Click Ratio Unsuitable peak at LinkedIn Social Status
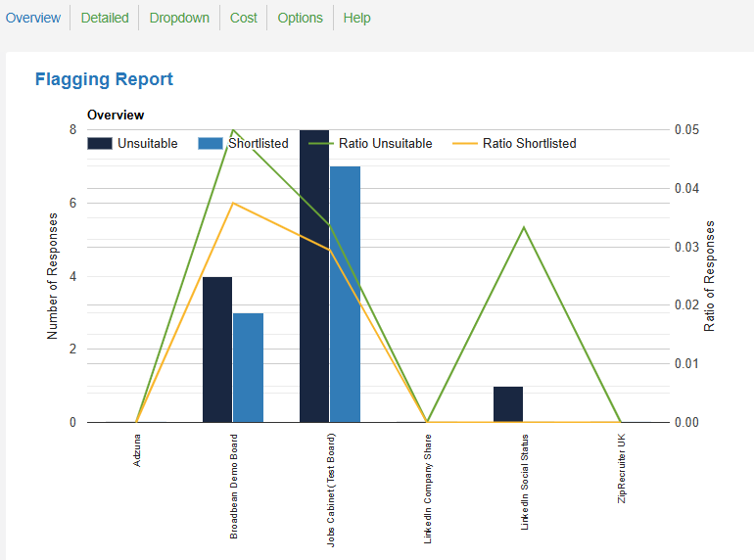Image resolution: width=754 pixels, height=560 pixels. pyautogui.click(x=524, y=227)
